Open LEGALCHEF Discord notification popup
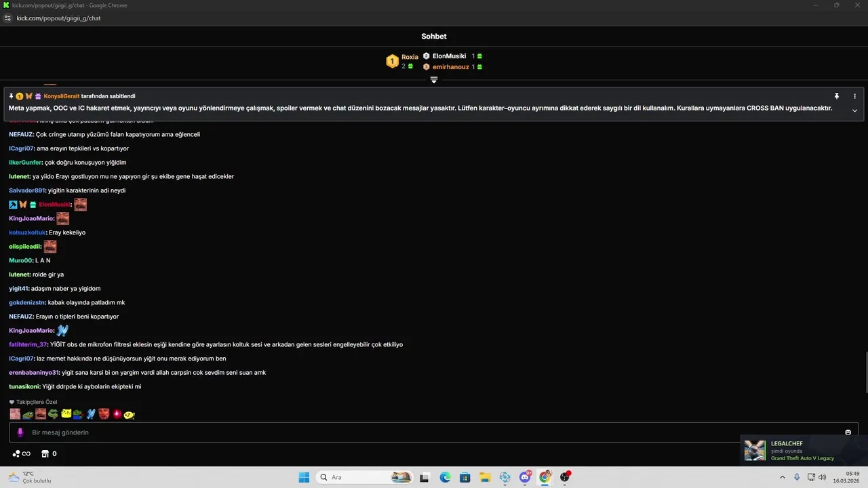This screenshot has height=488, width=868. (x=804, y=451)
